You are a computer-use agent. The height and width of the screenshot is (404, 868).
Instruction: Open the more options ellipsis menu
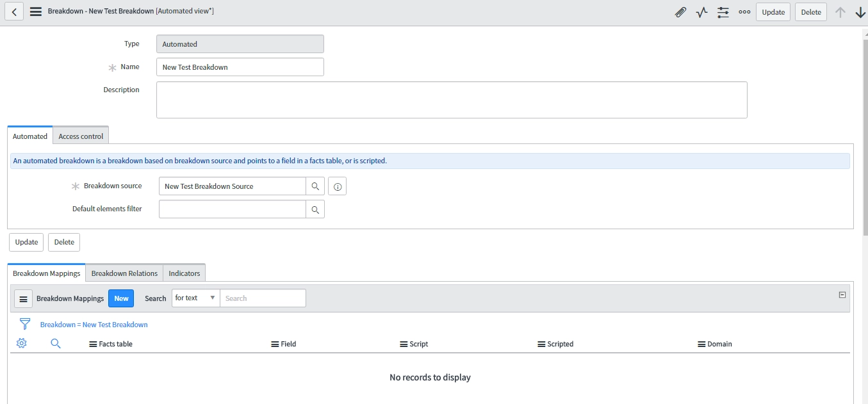pos(744,12)
